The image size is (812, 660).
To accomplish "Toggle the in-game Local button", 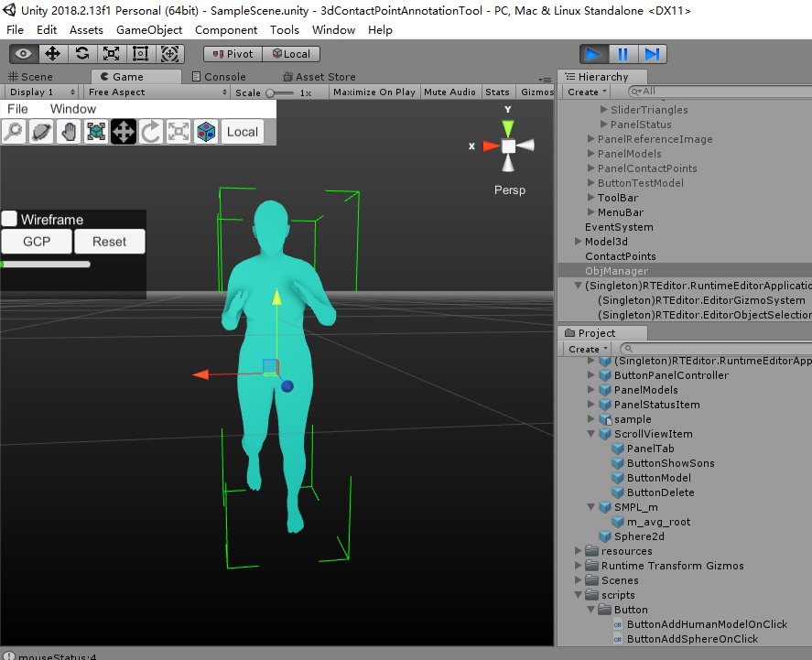I will click(x=243, y=132).
